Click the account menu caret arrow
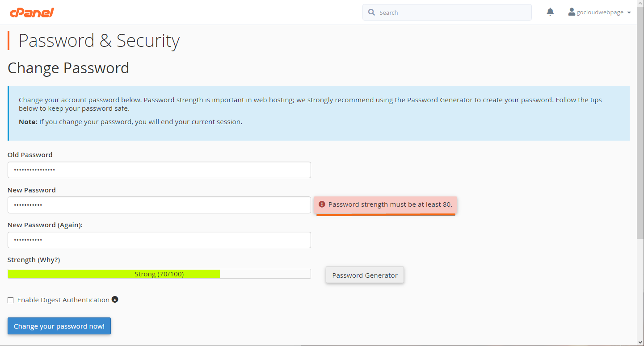This screenshot has height=346, width=644. (x=629, y=13)
